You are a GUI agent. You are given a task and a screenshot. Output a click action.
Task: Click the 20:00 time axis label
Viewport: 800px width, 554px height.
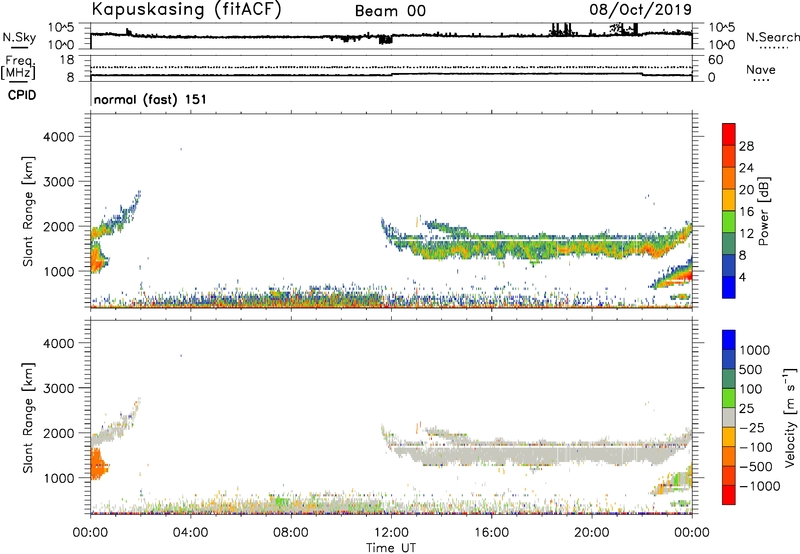(x=591, y=533)
